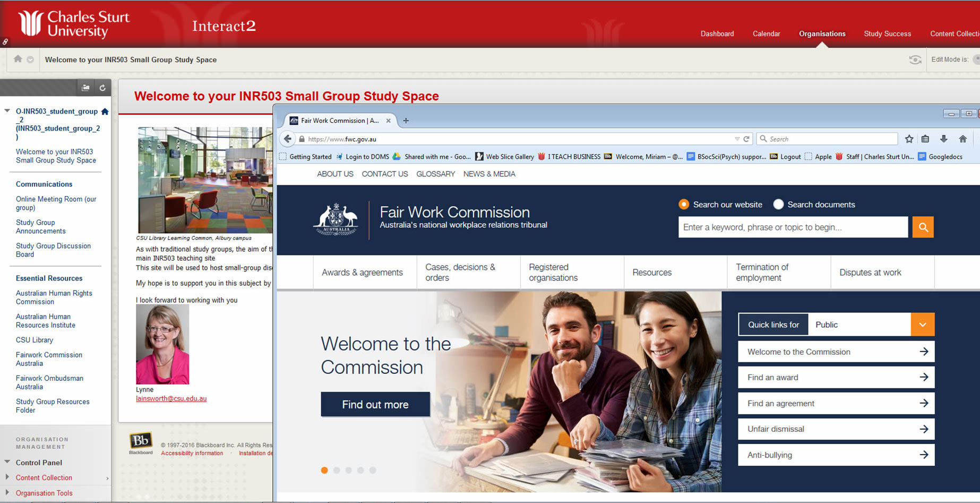980x503 pixels.
Task: Open the Staff Charles Sturt Uni bookmark
Action: [875, 157]
